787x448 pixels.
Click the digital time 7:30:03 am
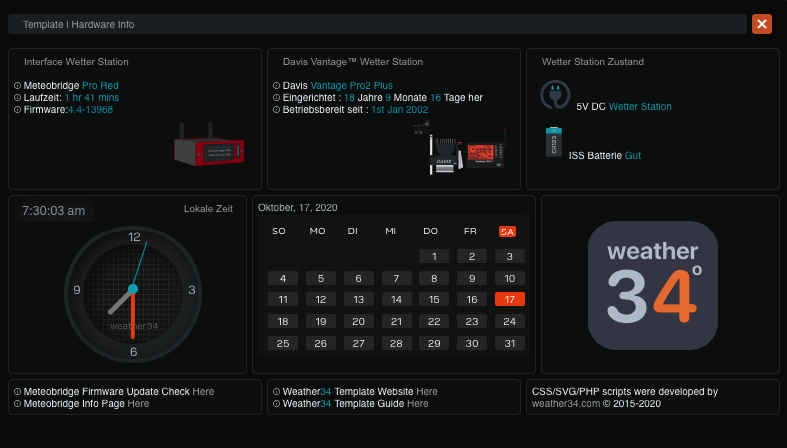pyautogui.click(x=54, y=211)
